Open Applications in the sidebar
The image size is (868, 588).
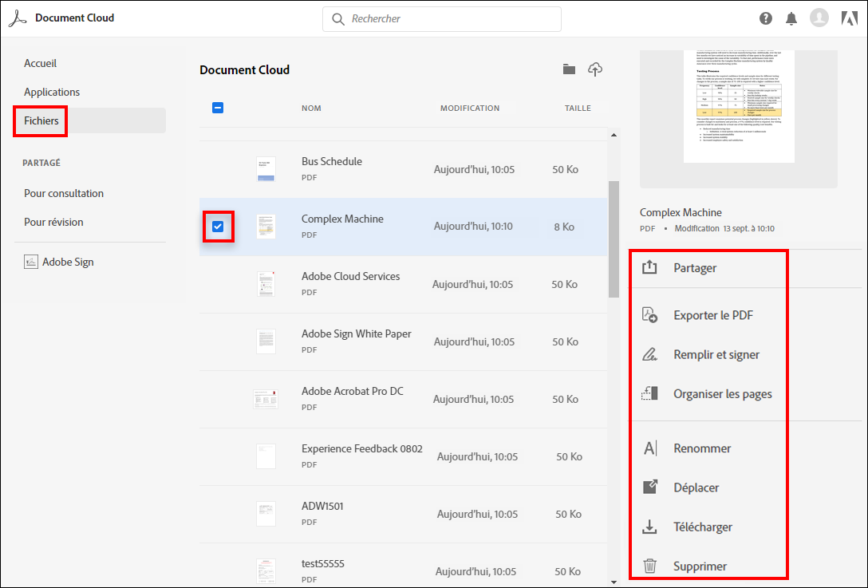pyautogui.click(x=52, y=92)
